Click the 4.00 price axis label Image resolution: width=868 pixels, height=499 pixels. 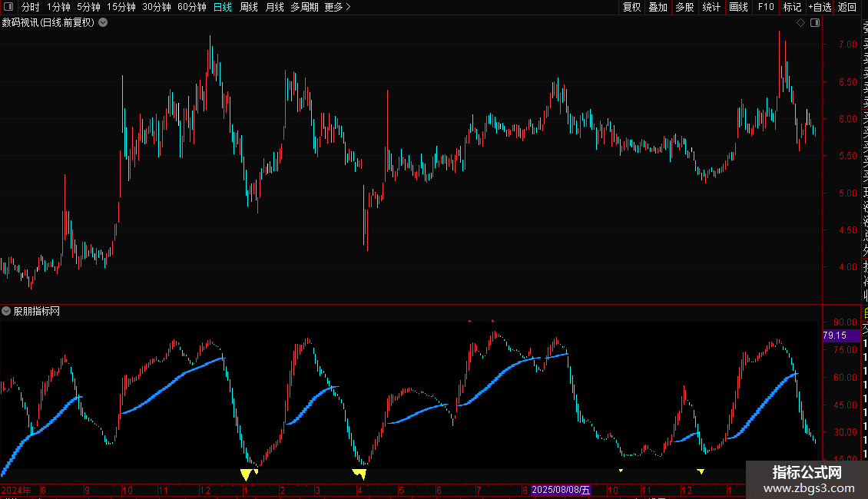(x=847, y=266)
